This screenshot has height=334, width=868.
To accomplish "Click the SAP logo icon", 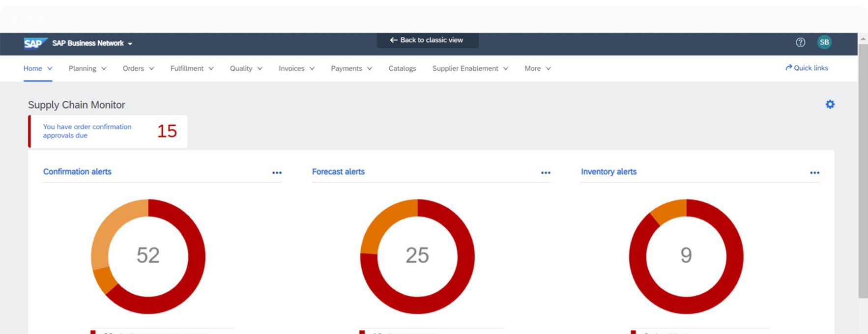I will [x=35, y=43].
